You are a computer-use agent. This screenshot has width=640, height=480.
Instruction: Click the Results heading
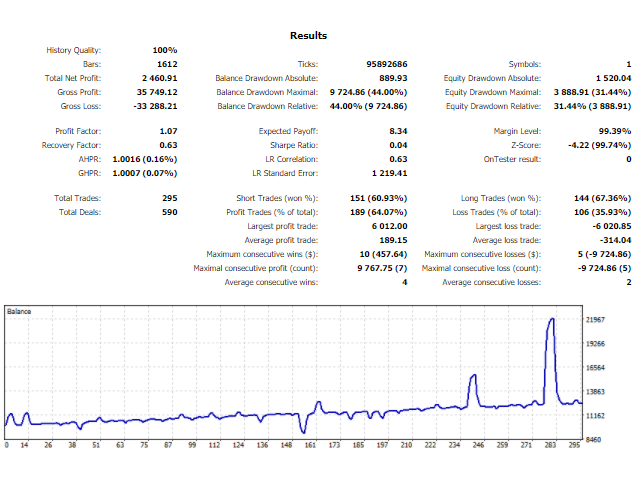(x=308, y=35)
